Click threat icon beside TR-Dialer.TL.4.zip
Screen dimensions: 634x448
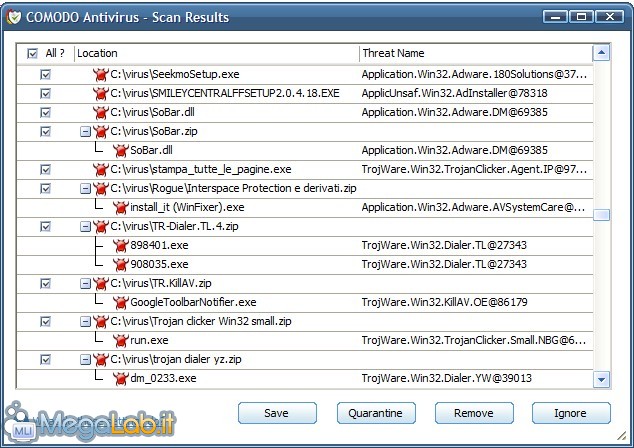[101, 226]
